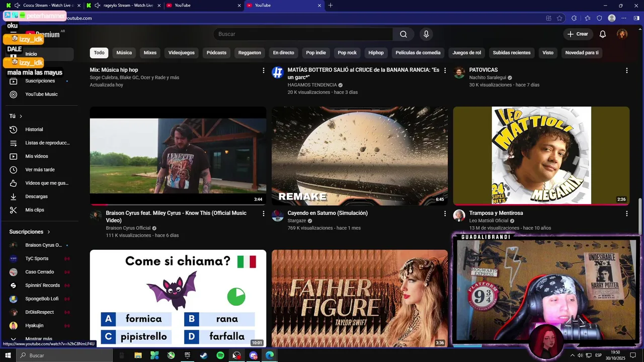644x362 pixels.
Task: Expand Mostrar más in subscriptions list
Action: [39, 339]
